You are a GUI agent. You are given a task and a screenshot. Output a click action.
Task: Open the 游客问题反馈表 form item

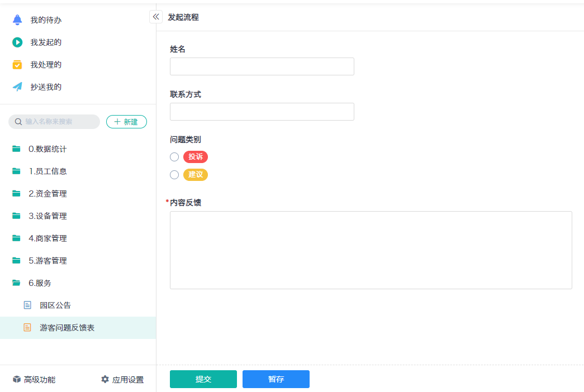coord(67,328)
